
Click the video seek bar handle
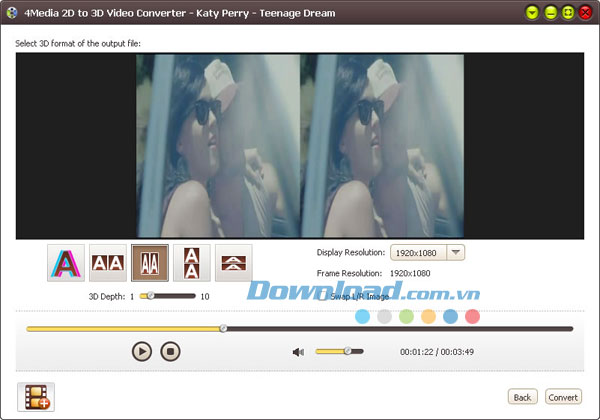[223, 329]
